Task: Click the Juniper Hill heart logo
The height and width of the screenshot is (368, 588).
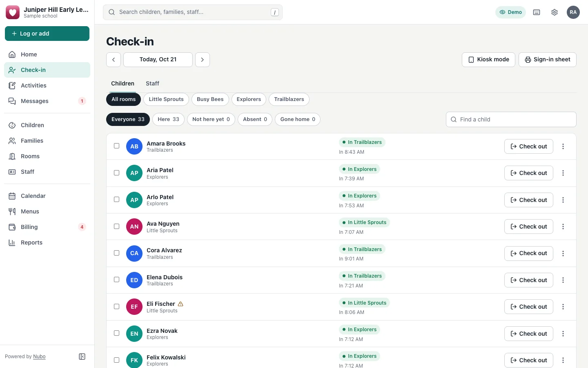Action: pos(13,12)
